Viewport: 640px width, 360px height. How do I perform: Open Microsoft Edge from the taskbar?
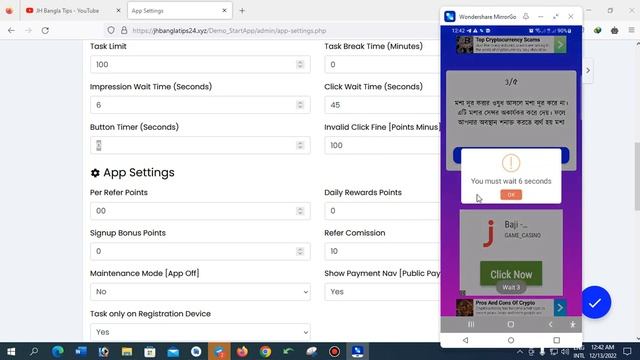click(58, 351)
